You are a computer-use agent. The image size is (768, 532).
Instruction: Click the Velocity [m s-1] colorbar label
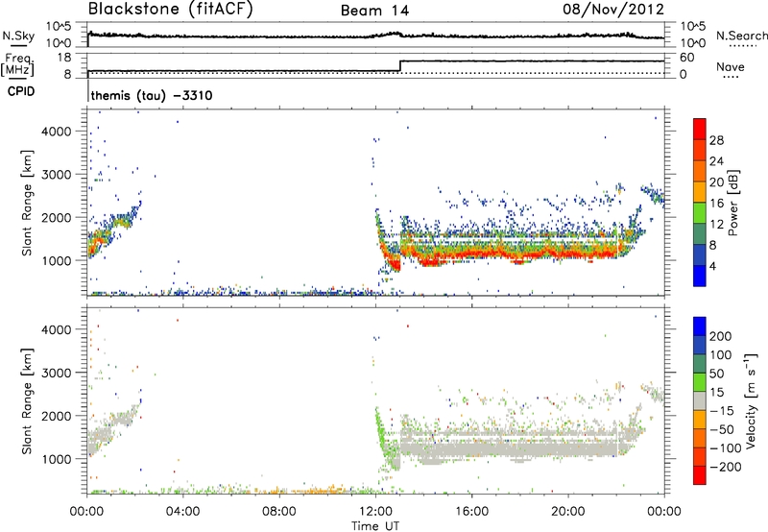pos(751,400)
